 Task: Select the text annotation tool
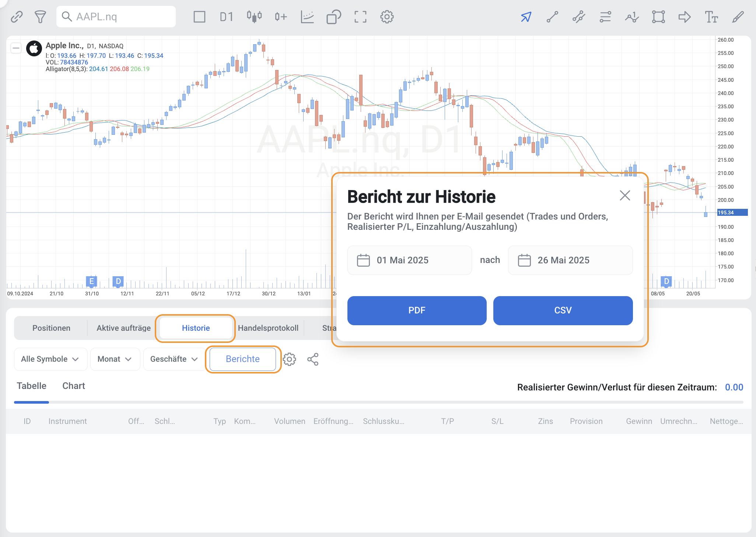coord(711,17)
